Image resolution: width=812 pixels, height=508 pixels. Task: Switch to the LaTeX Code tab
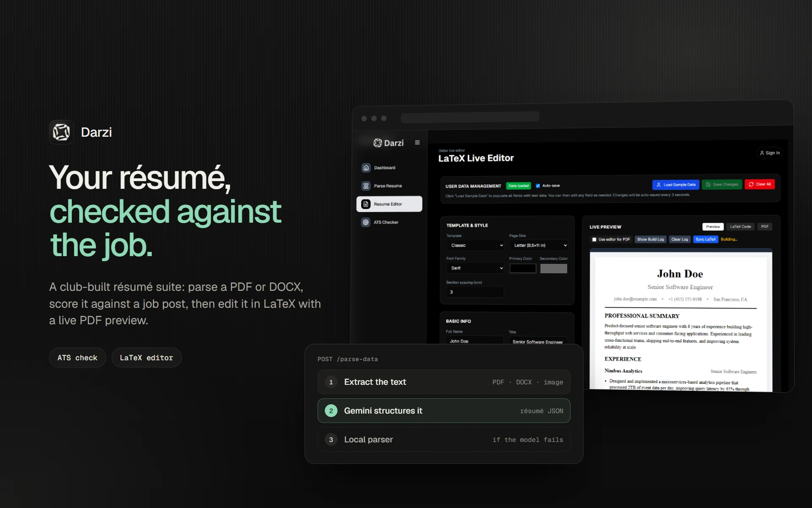pos(741,226)
